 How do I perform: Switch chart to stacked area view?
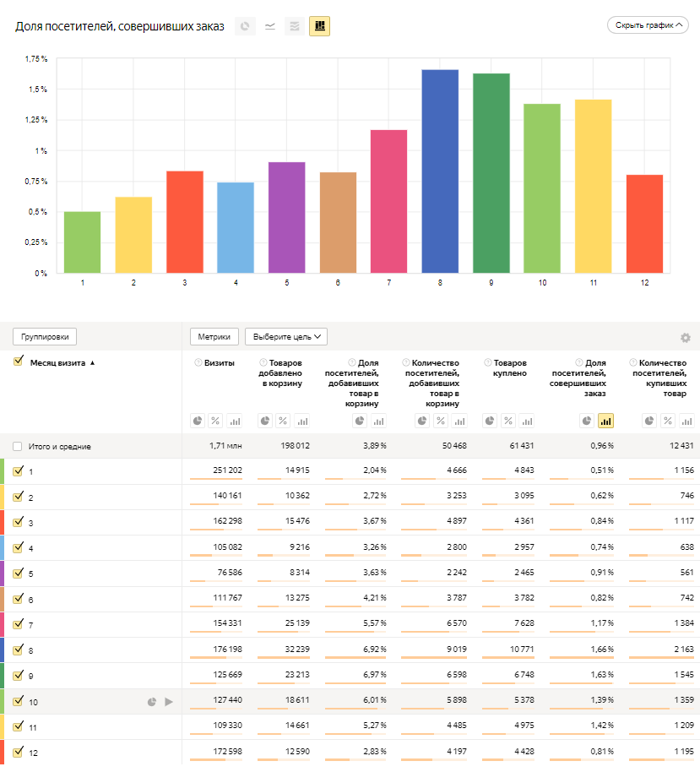coord(295,26)
